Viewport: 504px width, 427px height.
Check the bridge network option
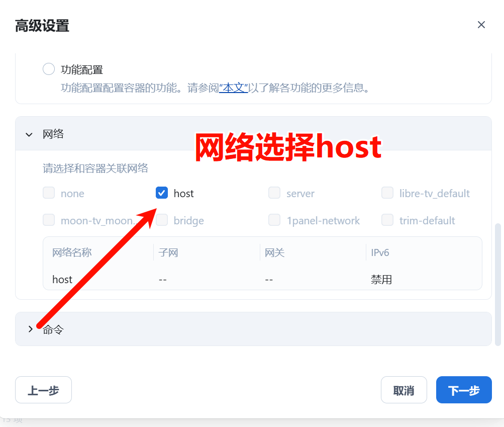point(162,220)
